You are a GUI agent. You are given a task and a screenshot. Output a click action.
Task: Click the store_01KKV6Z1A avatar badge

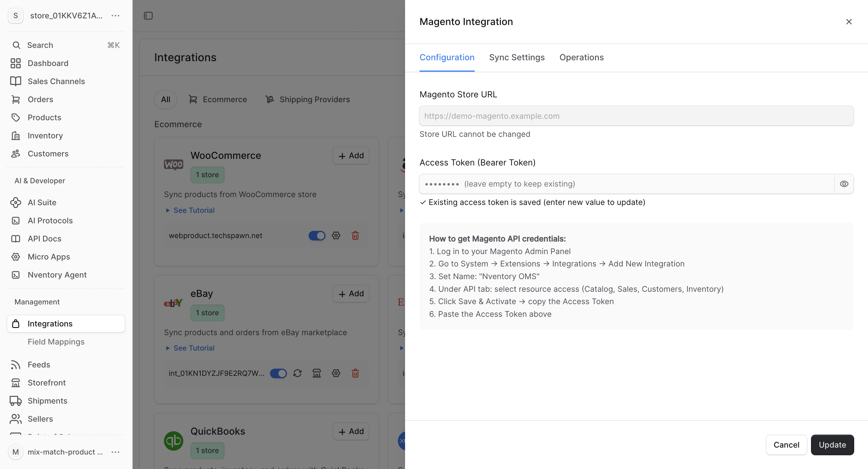click(15, 16)
